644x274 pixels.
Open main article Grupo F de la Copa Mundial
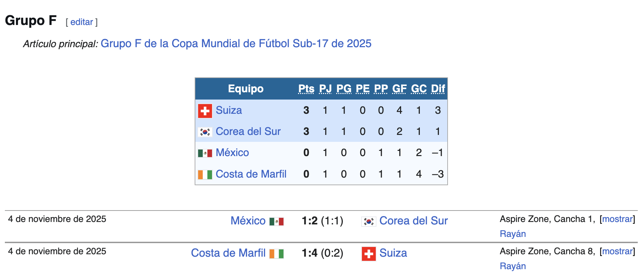click(236, 44)
